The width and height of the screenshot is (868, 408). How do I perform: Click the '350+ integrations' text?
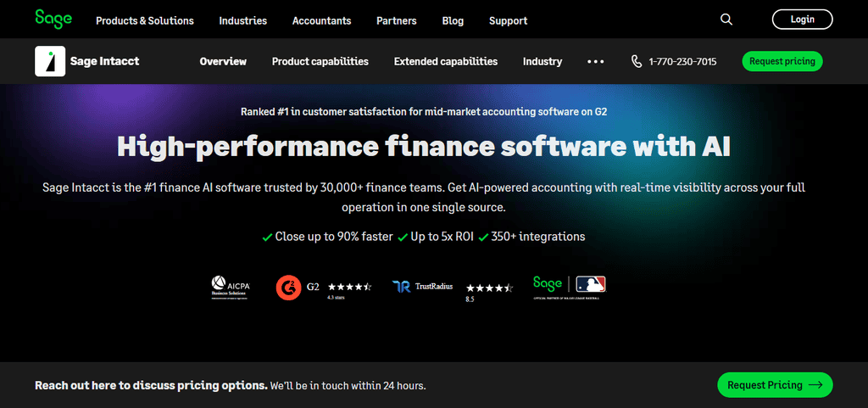click(538, 237)
